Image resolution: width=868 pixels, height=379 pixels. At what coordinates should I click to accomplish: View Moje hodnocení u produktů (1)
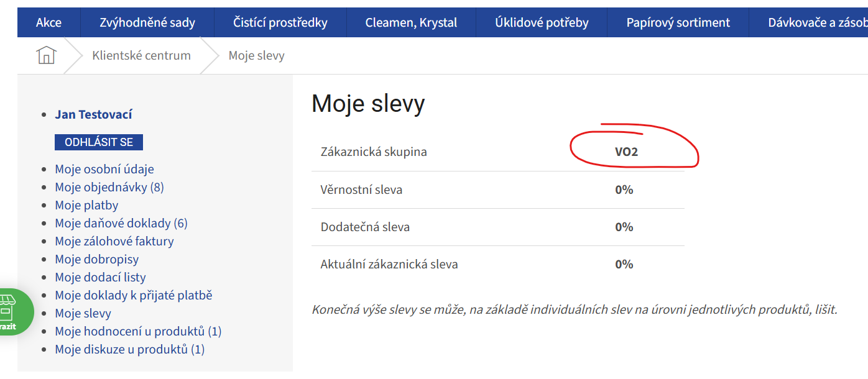pos(138,331)
